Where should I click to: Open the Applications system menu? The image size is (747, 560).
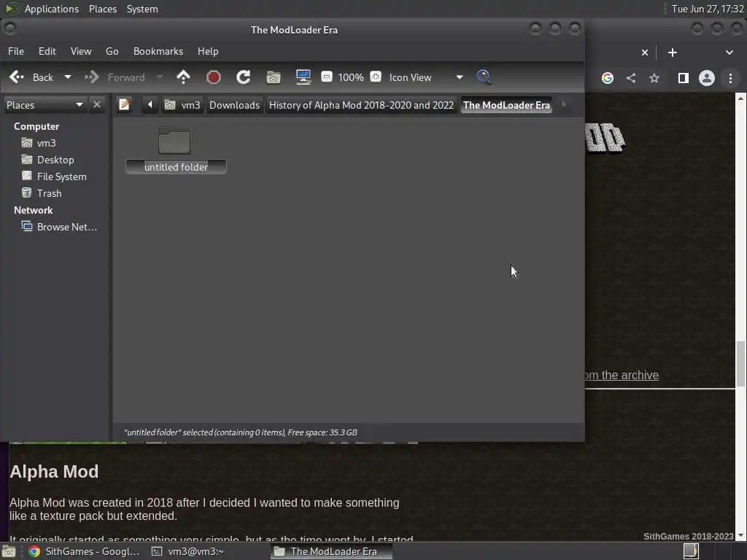coord(52,9)
